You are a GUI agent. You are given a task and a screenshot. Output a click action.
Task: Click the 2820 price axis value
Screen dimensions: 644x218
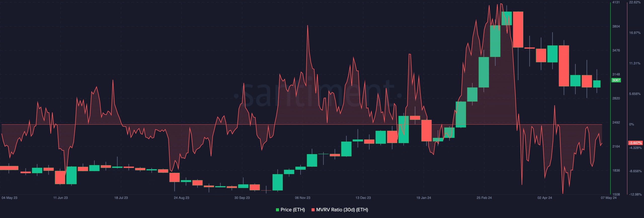pyautogui.click(x=616, y=98)
